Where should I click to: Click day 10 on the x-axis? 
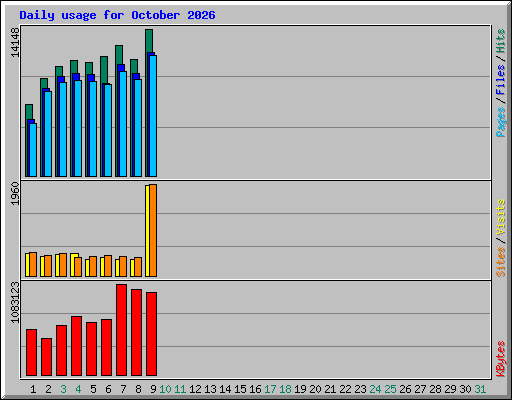click(165, 389)
